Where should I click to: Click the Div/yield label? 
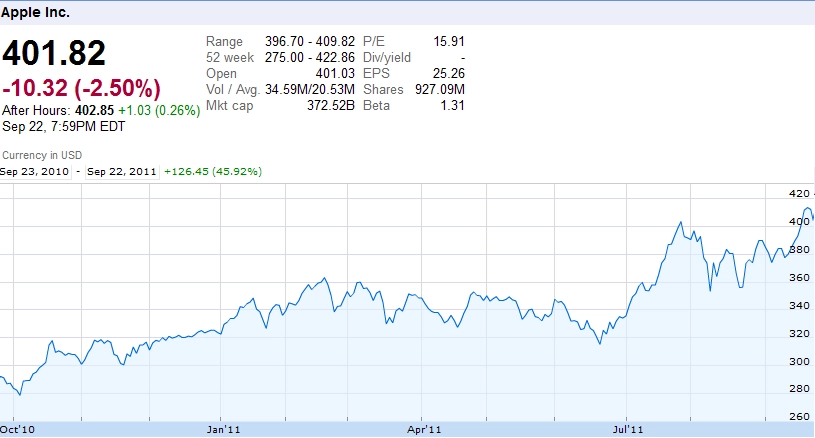click(387, 57)
